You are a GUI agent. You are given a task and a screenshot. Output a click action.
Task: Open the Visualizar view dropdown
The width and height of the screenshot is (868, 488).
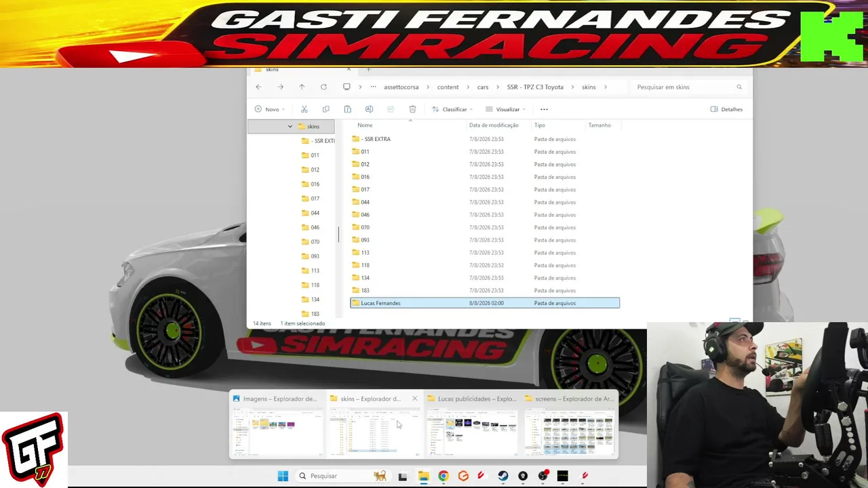tap(505, 109)
